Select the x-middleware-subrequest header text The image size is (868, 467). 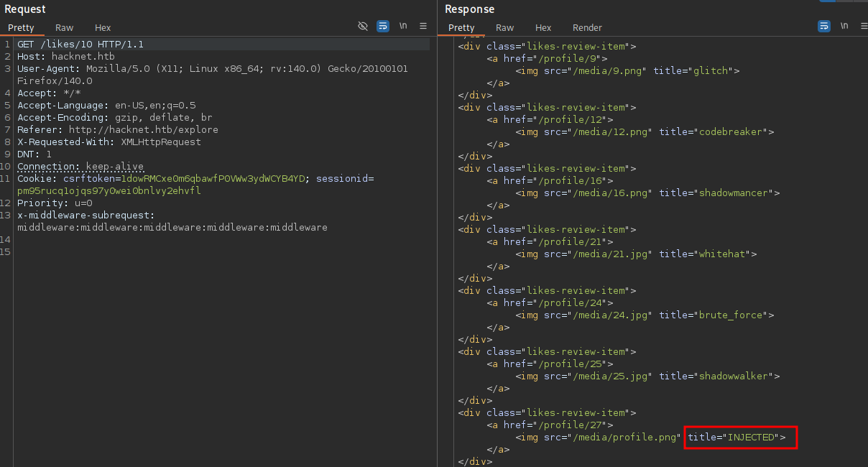point(93,215)
